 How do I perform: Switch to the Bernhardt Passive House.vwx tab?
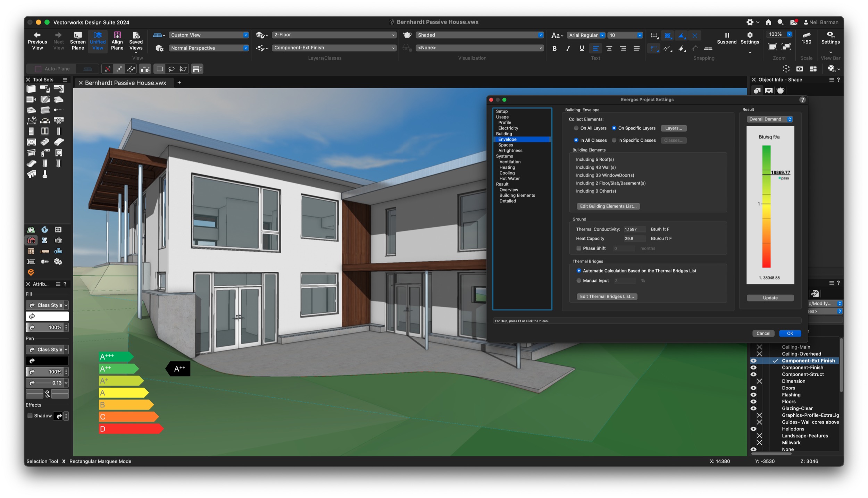coord(125,83)
